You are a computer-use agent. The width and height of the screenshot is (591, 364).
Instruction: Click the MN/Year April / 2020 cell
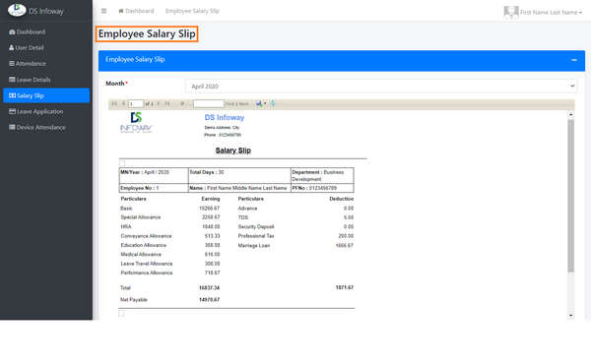(154, 175)
